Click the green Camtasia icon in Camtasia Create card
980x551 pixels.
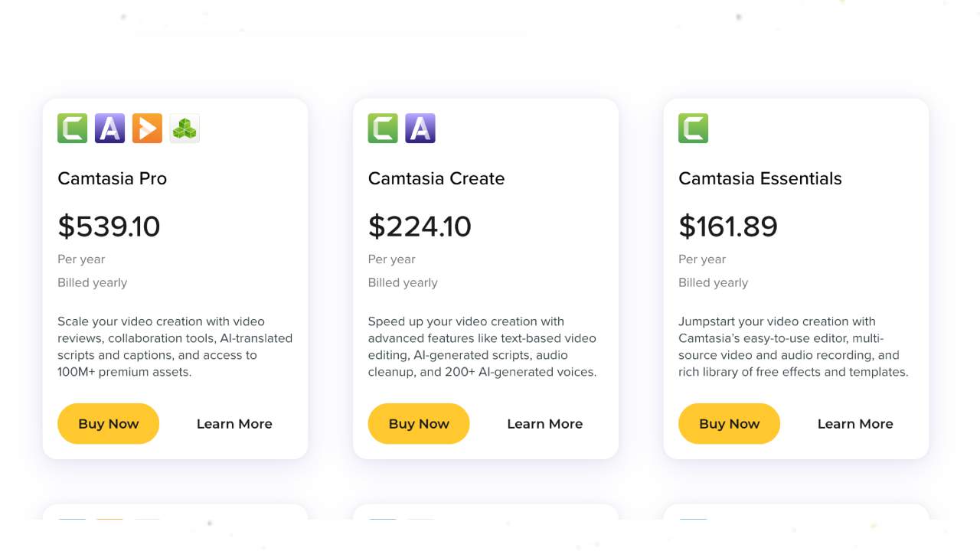[x=383, y=129]
